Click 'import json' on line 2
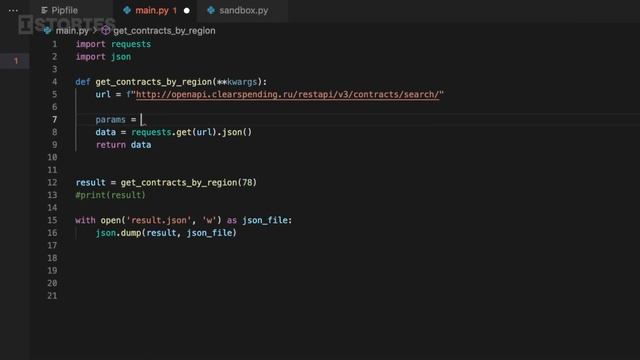Image resolution: width=640 pixels, height=360 pixels. tap(103, 57)
